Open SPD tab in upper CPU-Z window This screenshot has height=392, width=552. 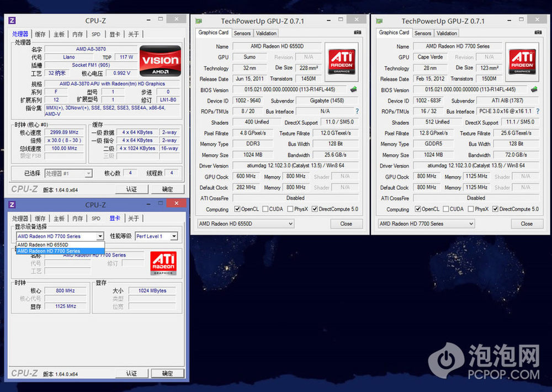click(x=95, y=34)
